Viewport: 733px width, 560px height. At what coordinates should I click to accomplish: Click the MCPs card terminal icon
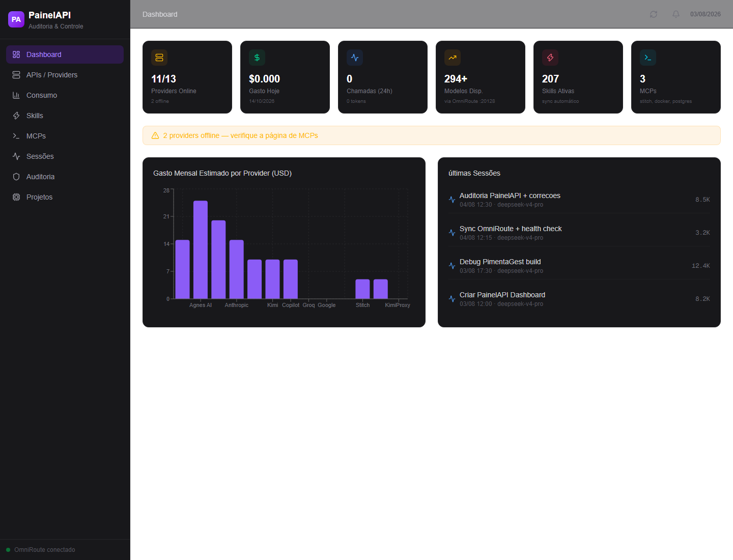coord(648,58)
